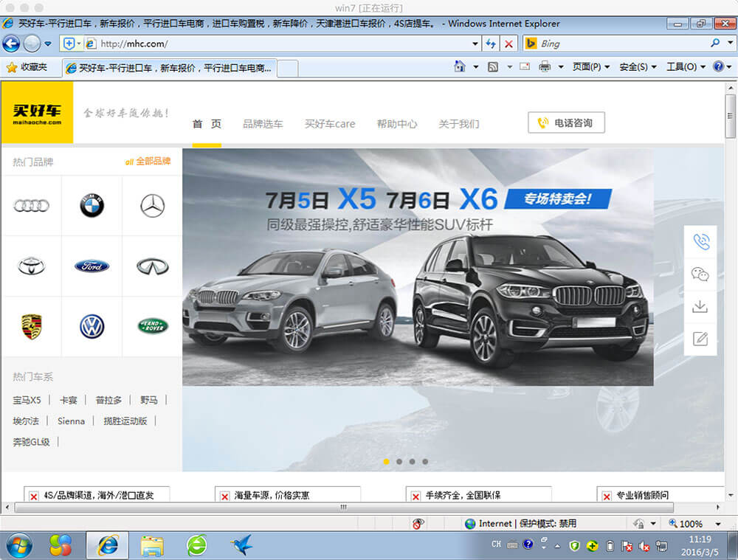This screenshot has width=738, height=560.
Task: Open the 宝马X5 car series link
Action: 27,400
